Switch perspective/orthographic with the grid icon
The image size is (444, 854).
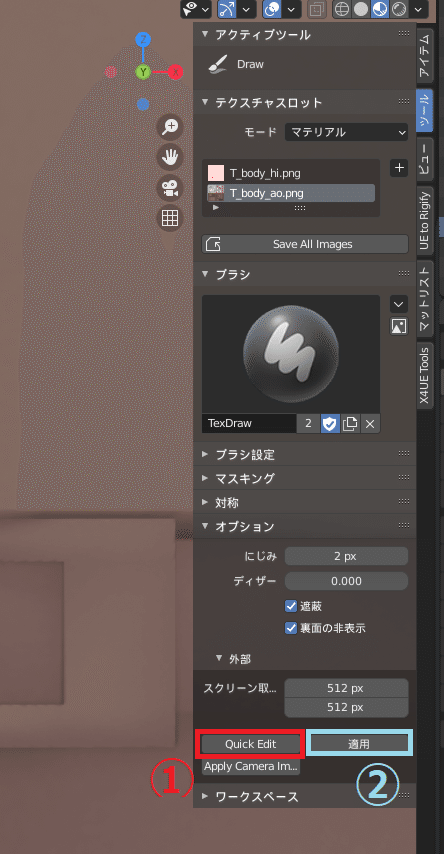pyautogui.click(x=170, y=218)
